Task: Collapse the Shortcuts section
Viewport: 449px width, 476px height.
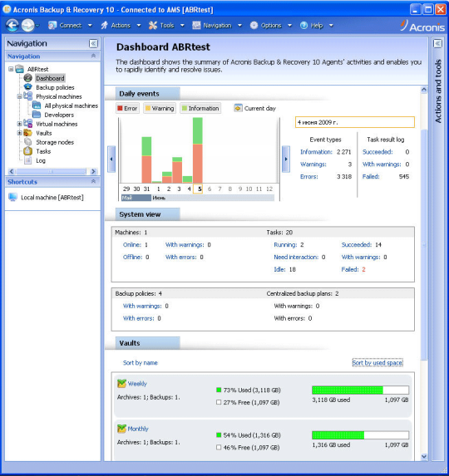Action: coord(94,181)
